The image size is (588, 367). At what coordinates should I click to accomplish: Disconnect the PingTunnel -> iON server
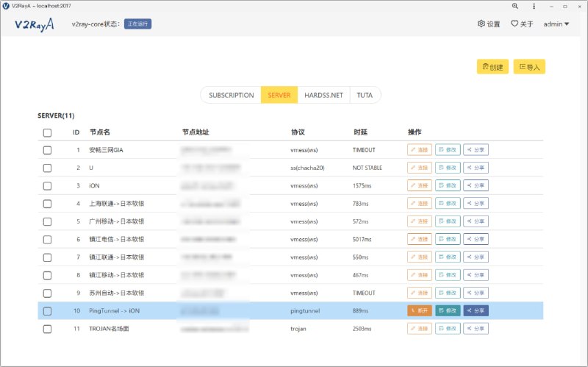click(x=420, y=310)
